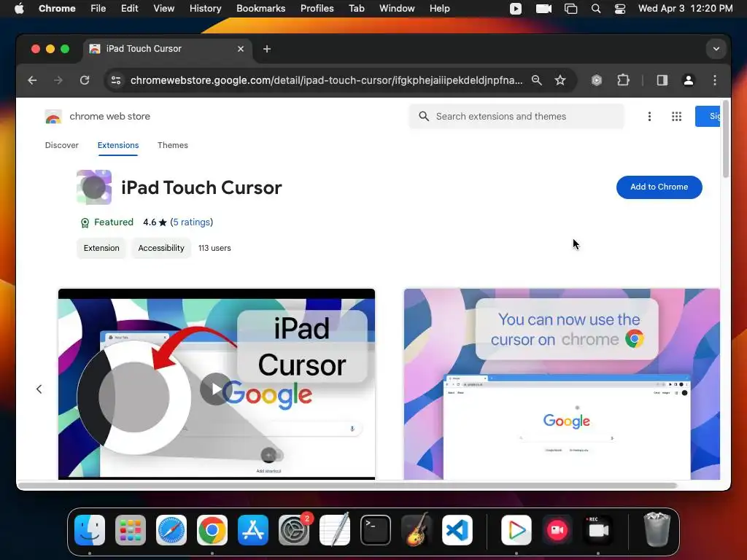Open Spotlight search in menu bar

pyautogui.click(x=596, y=9)
